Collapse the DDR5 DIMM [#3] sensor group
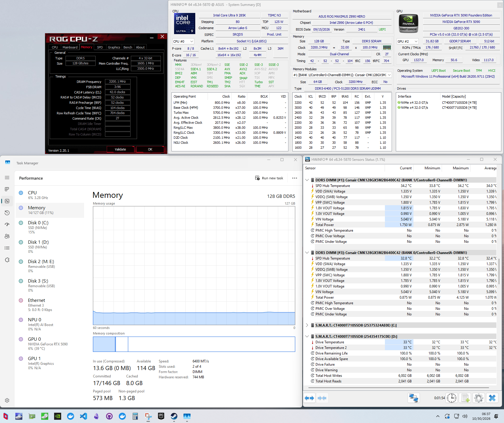This screenshot has height=423, width=504. [x=307, y=253]
